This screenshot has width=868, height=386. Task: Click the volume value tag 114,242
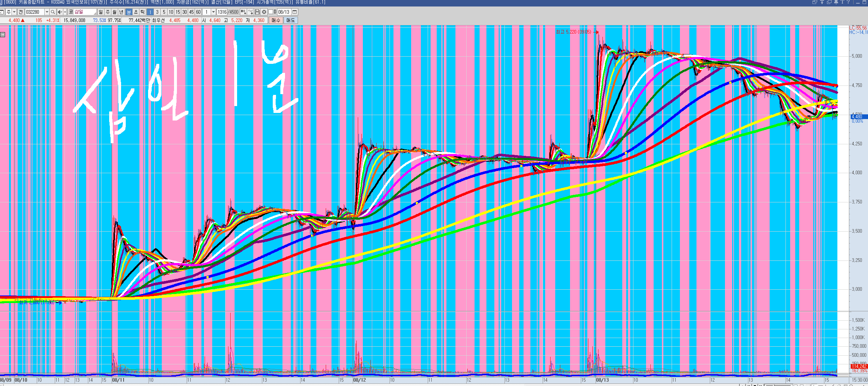(859, 366)
